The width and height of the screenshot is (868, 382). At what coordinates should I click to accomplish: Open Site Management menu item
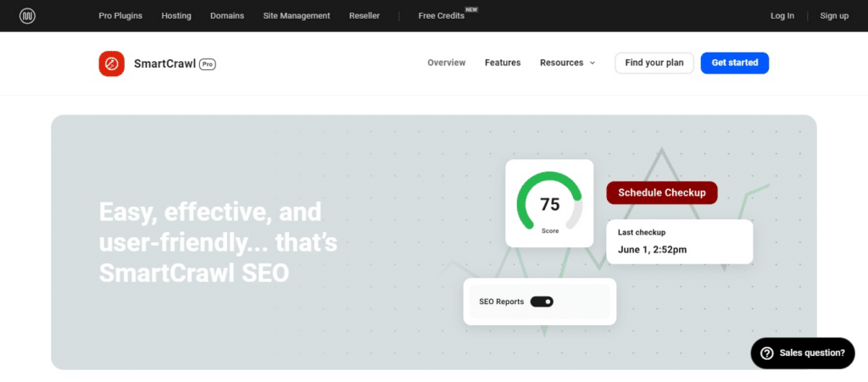click(297, 16)
